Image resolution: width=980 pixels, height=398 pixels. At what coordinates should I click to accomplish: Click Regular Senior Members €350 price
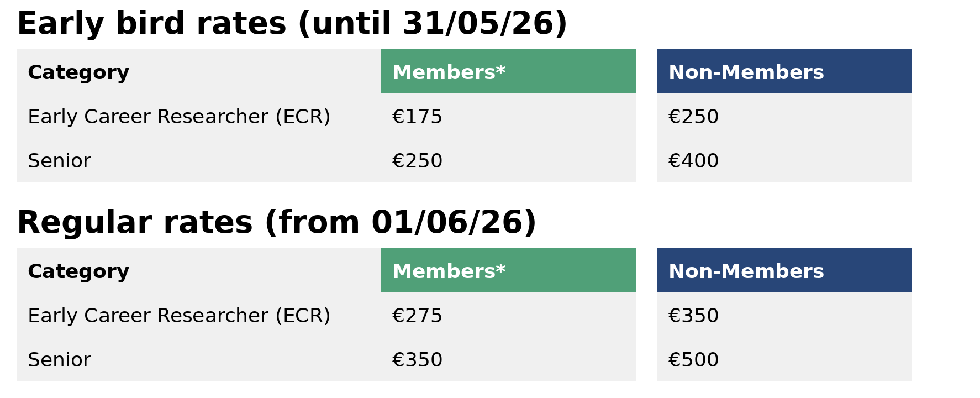click(x=417, y=360)
